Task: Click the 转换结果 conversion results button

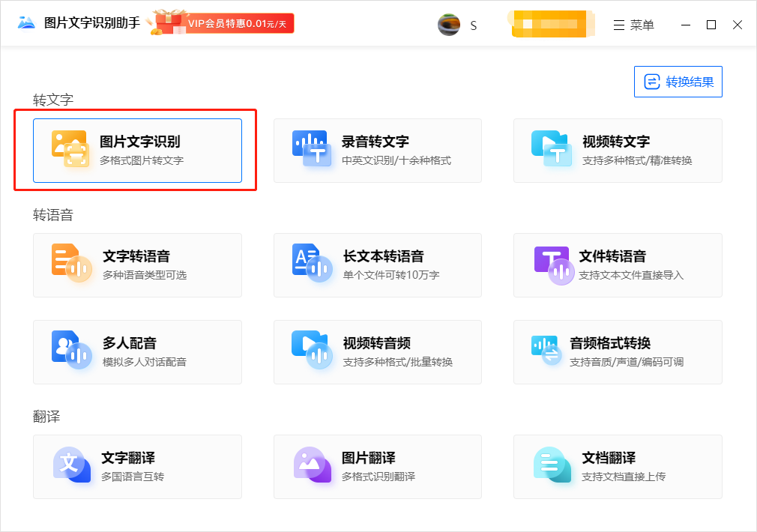Action: 678,82
